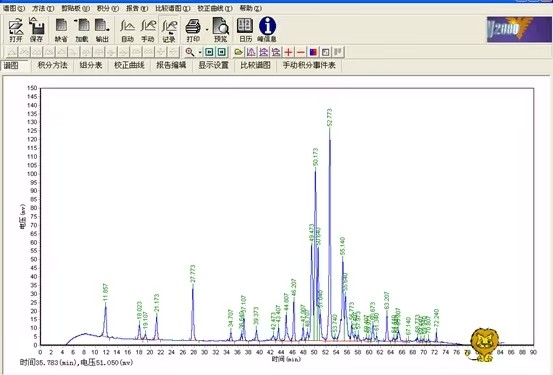
Task: Click the middle purple peak icon
Action: point(263,52)
